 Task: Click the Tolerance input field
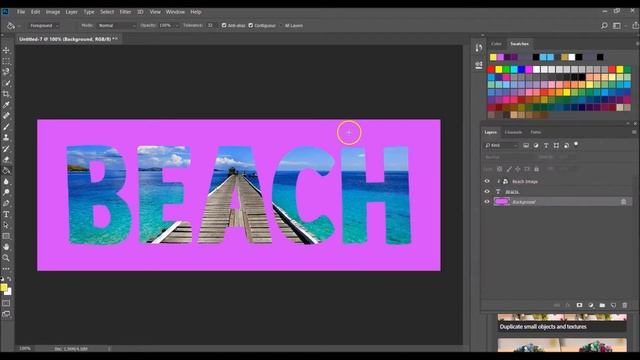211,25
